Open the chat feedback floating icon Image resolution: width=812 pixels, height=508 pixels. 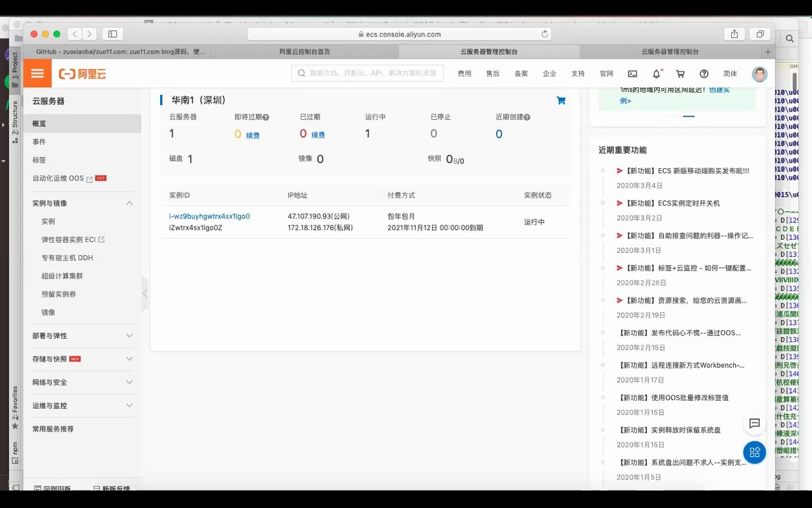(754, 423)
